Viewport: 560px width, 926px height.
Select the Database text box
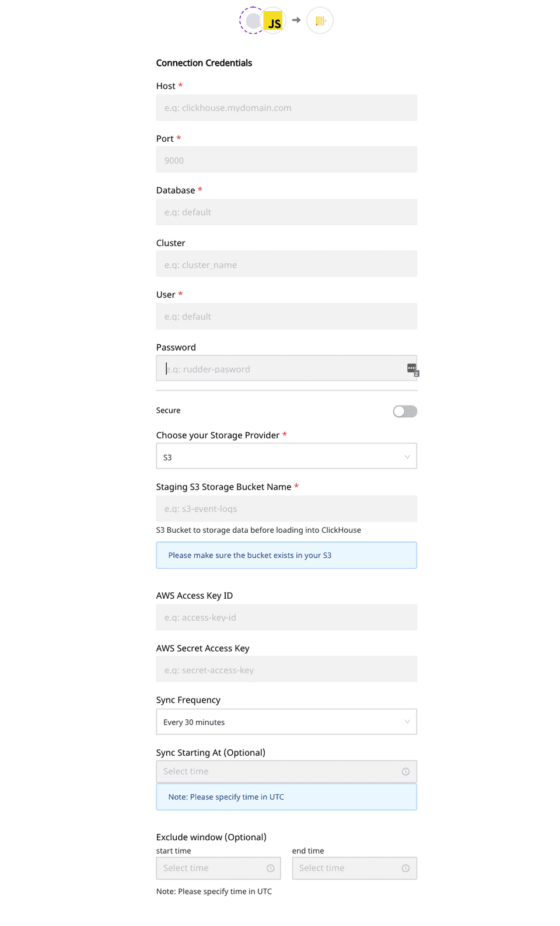click(x=286, y=212)
